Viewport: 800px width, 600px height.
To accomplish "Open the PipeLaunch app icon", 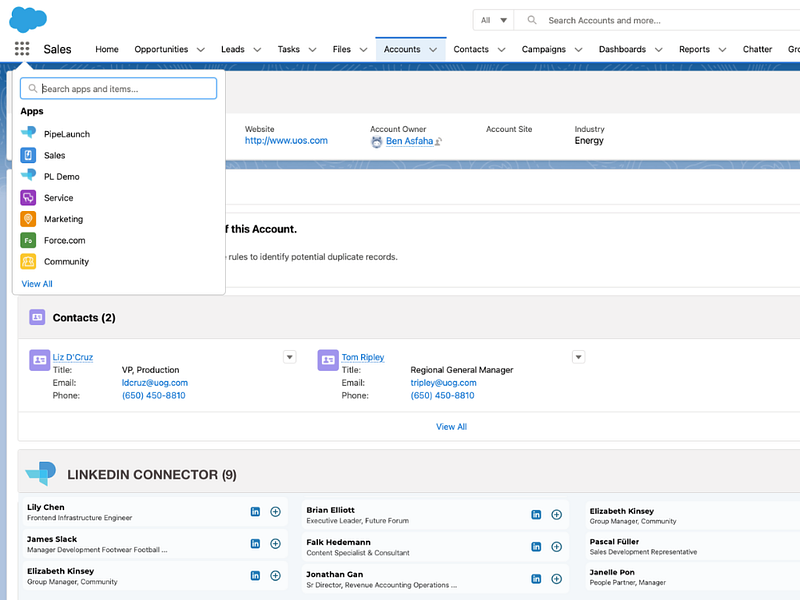I will click(x=28, y=134).
